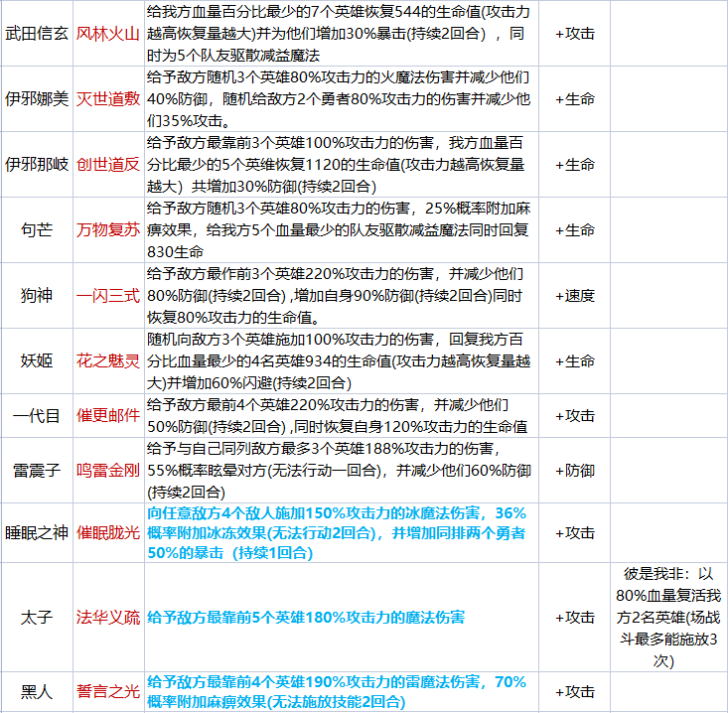This screenshot has height=713, width=728.
Task: Select the hero name cell 睡眠之神
Action: [x=37, y=532]
